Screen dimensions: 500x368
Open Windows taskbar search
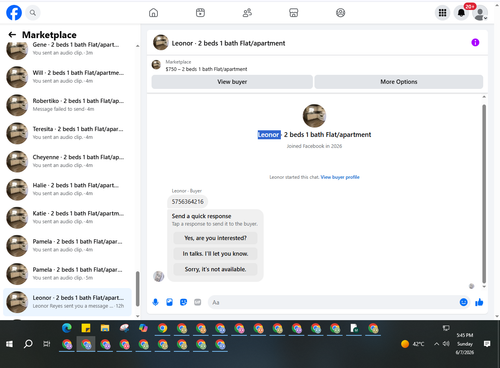click(28, 344)
